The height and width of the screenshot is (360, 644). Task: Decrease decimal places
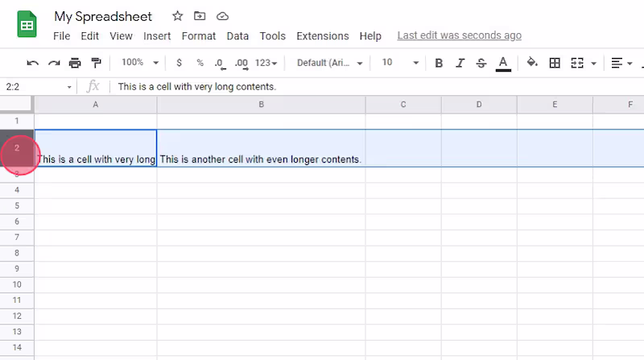[x=220, y=64]
